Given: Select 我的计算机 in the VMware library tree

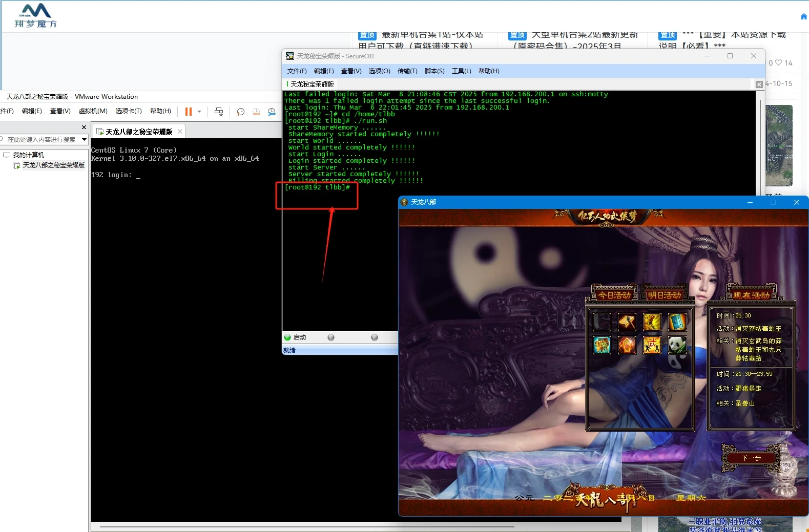Looking at the screenshot, I should (29, 155).
